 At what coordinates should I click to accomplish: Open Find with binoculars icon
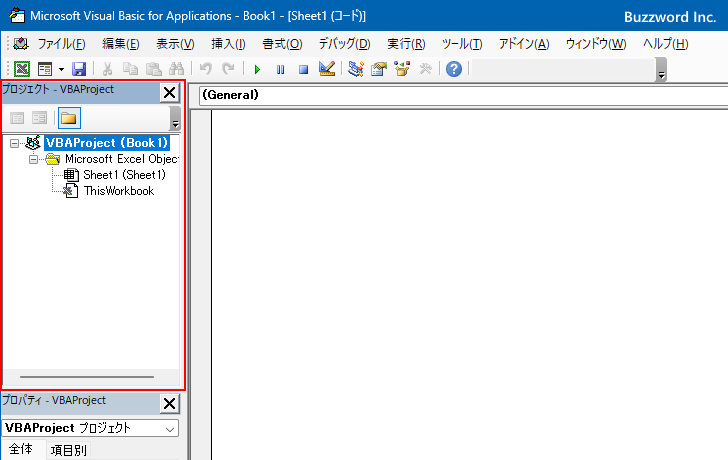point(176,69)
